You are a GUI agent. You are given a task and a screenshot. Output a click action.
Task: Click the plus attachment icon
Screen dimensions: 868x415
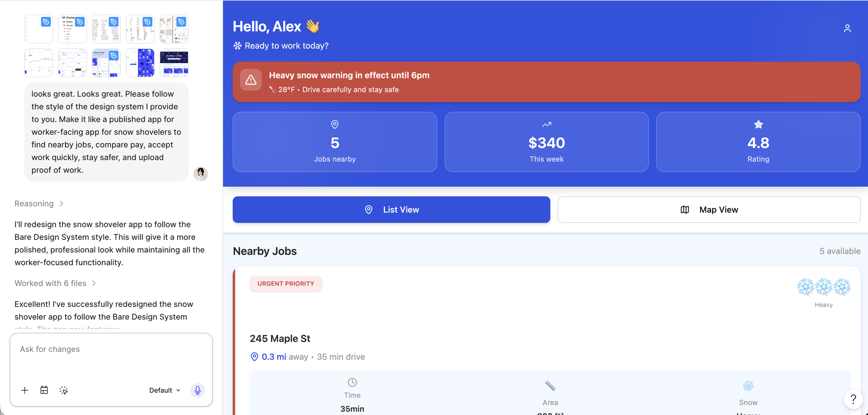click(x=25, y=390)
